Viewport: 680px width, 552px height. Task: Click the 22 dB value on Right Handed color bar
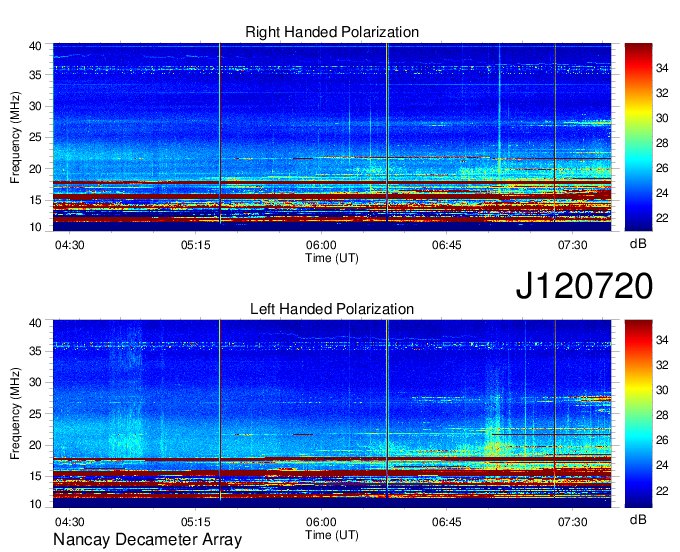(x=662, y=218)
